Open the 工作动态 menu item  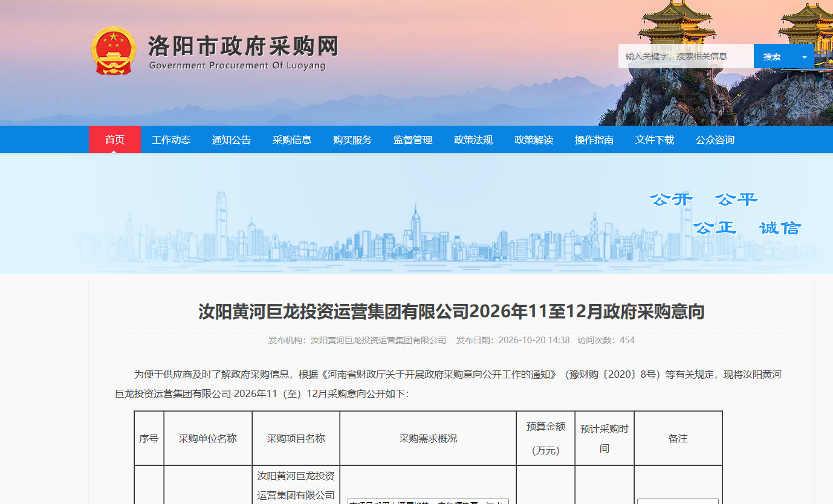click(x=171, y=140)
